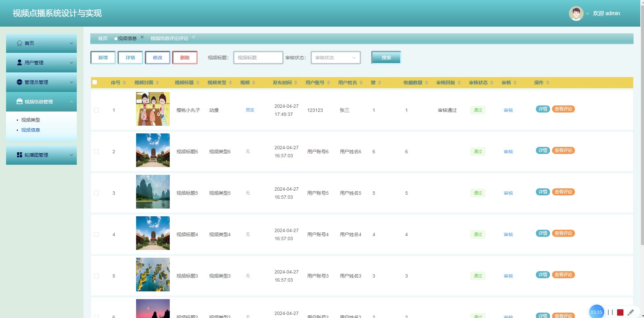Check the row for 视频标题3
The height and width of the screenshot is (318, 644).
(96, 276)
